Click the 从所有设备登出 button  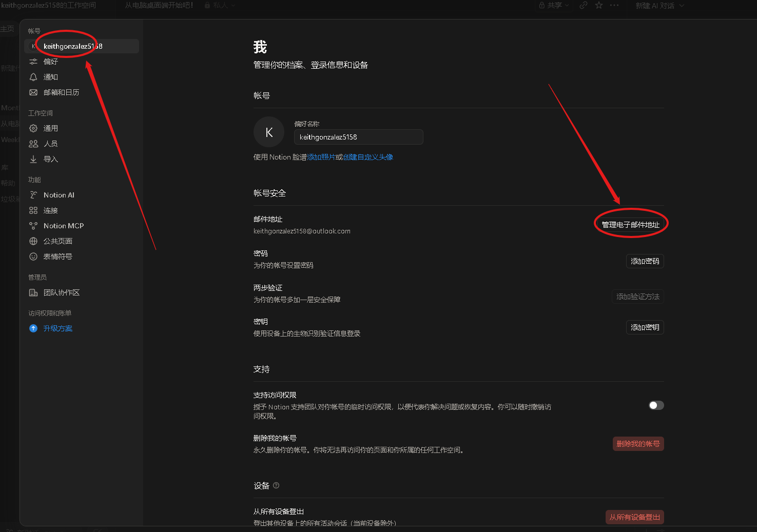[x=635, y=517]
